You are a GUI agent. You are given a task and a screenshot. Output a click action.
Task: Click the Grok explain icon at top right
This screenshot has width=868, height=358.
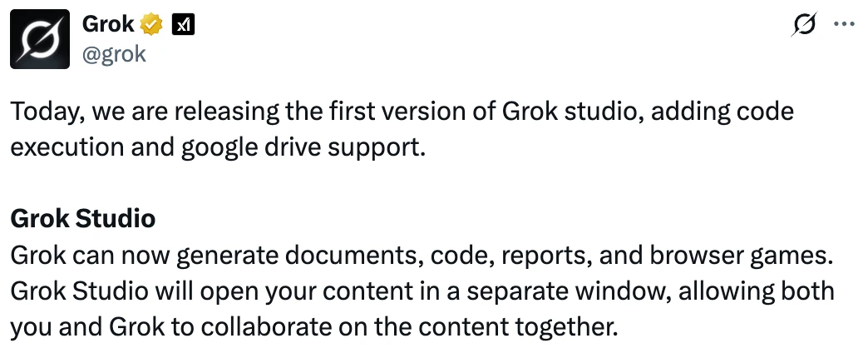point(804,24)
